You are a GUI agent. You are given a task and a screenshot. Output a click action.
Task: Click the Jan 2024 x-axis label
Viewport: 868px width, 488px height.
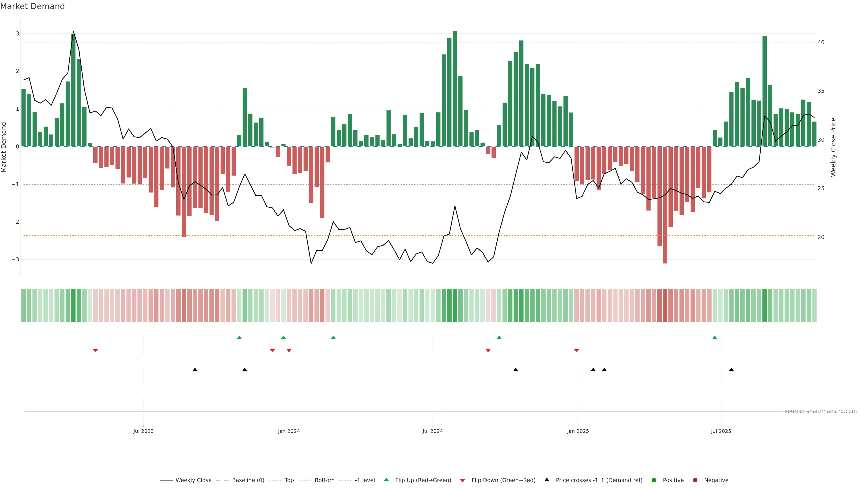tap(289, 431)
